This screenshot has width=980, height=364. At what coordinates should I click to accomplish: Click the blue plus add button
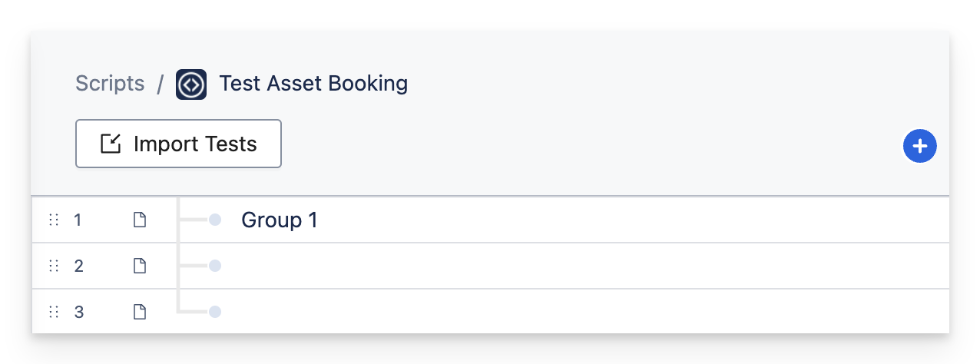919,146
